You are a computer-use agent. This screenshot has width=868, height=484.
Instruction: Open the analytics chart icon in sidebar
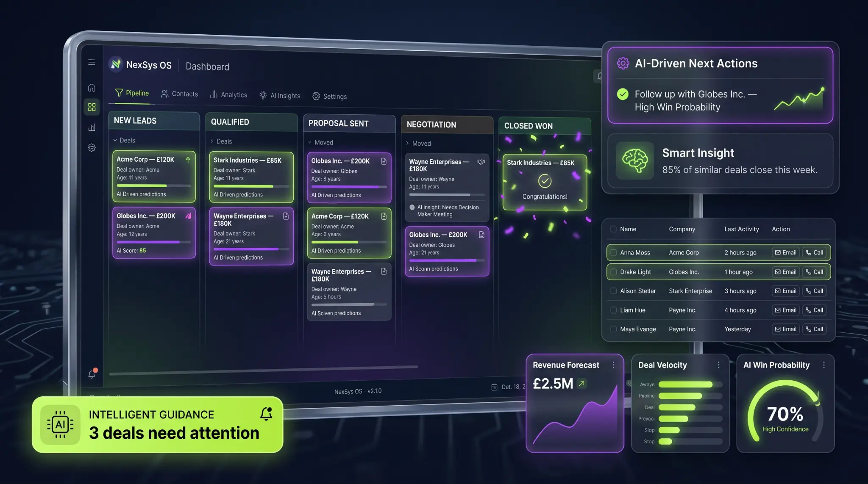92,127
